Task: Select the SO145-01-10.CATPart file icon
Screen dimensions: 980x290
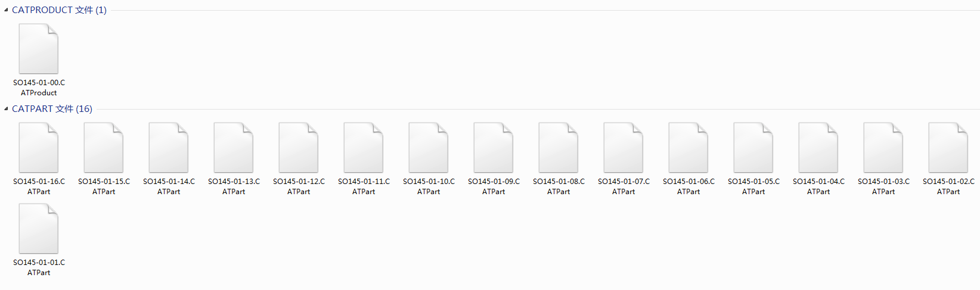Action: (429, 148)
